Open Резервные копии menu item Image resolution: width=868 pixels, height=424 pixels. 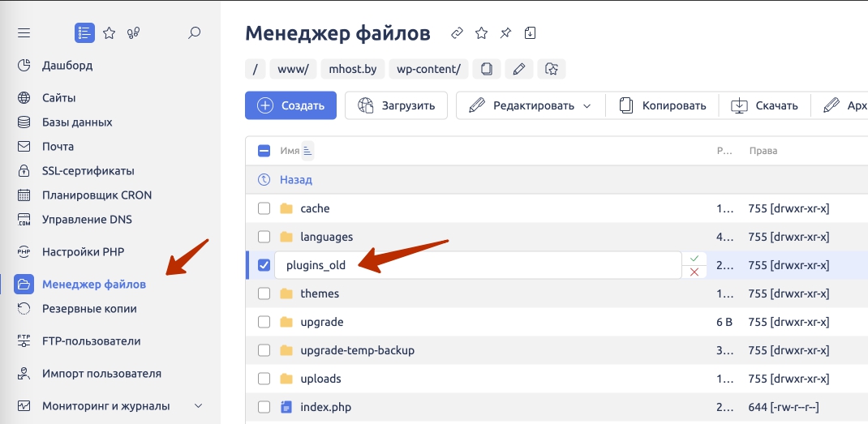coord(89,309)
